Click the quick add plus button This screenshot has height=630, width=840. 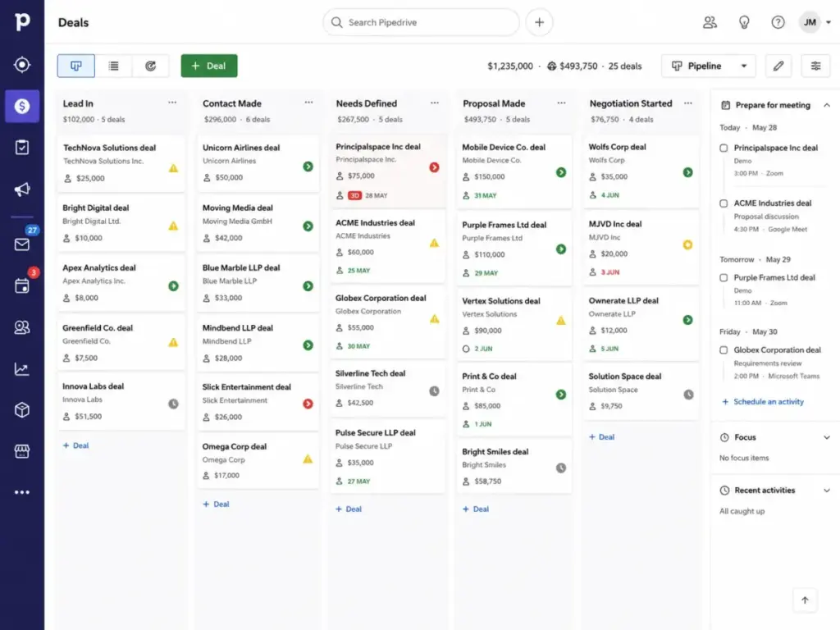[539, 22]
